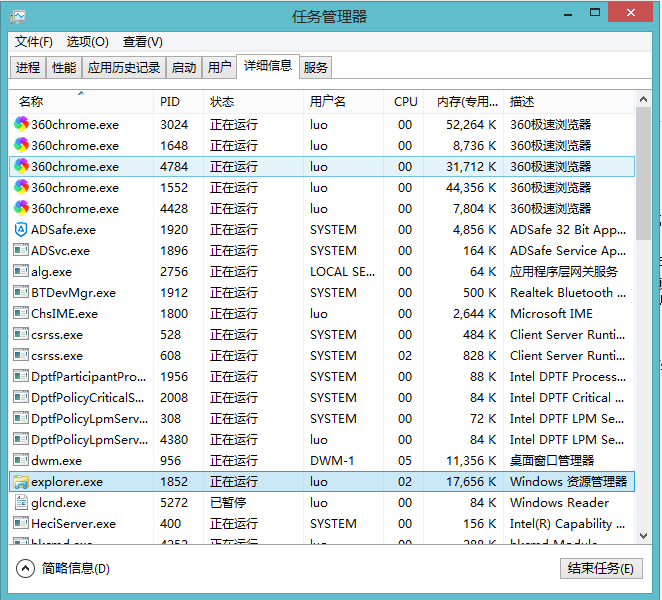Click the DptfPolicyCriticalS... process icon
Image resolution: width=662 pixels, height=600 pixels.
tap(21, 397)
